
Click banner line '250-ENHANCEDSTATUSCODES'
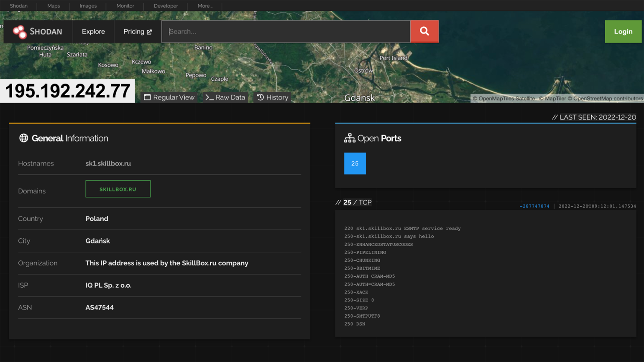378,244
